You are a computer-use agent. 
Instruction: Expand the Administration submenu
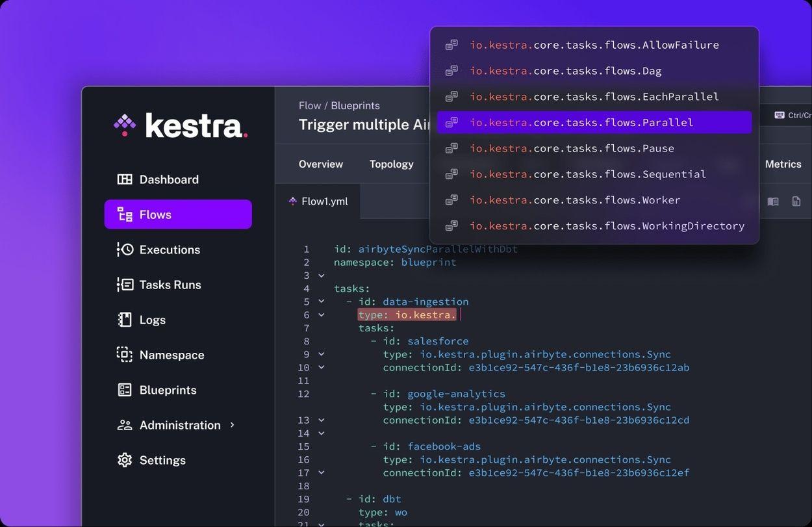232,424
